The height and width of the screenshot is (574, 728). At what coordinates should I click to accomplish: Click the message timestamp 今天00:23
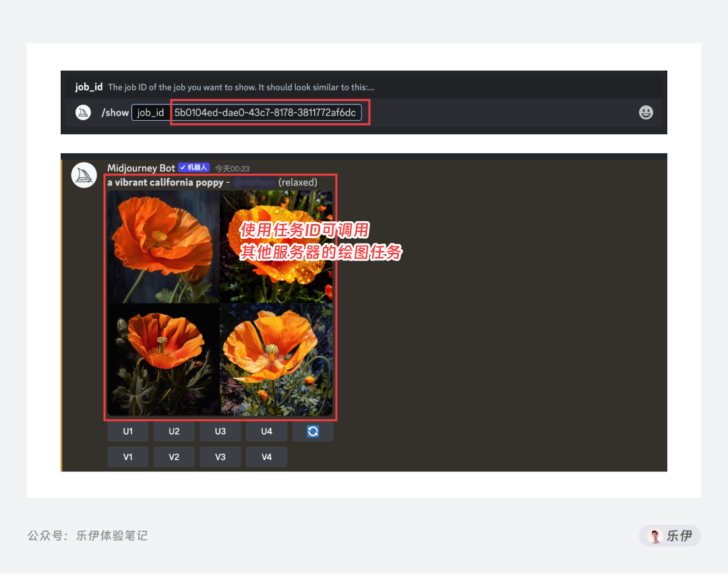(x=232, y=169)
